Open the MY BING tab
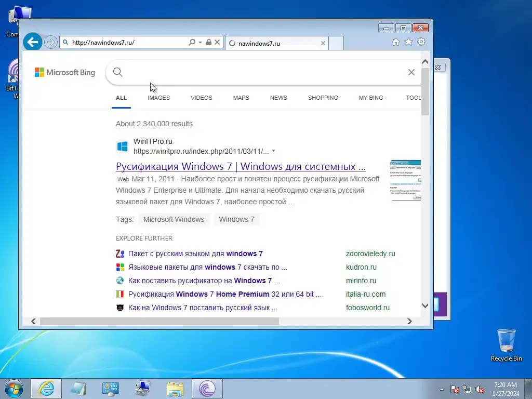Viewport: 532px width, 399px height. 371,98
